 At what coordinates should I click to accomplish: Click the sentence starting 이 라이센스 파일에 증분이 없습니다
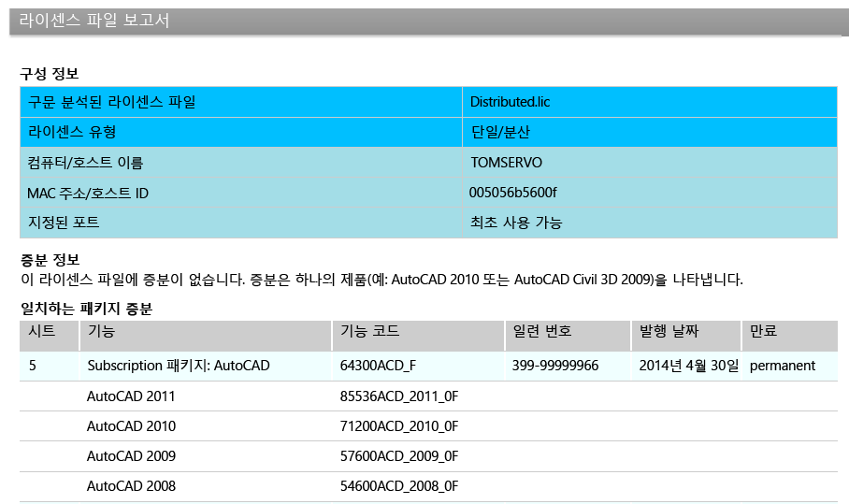click(x=381, y=280)
